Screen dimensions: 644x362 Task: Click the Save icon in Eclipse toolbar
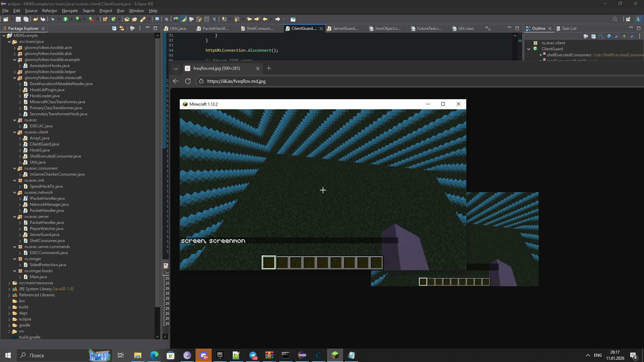[x=18, y=19]
